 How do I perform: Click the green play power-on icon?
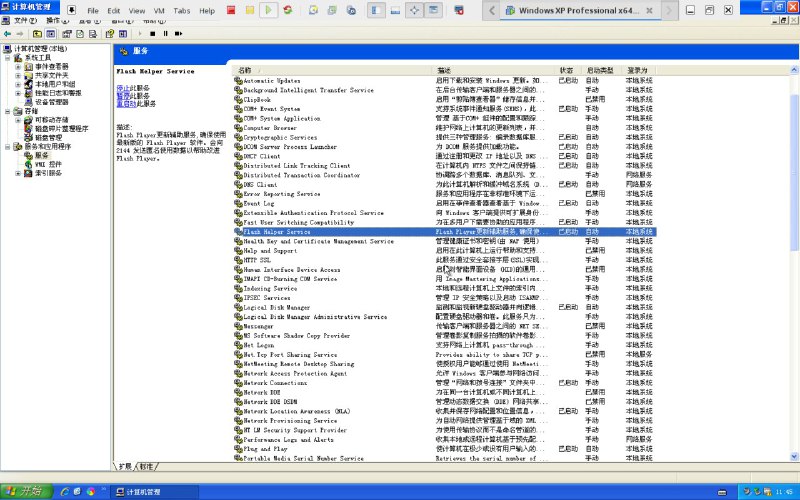point(268,10)
